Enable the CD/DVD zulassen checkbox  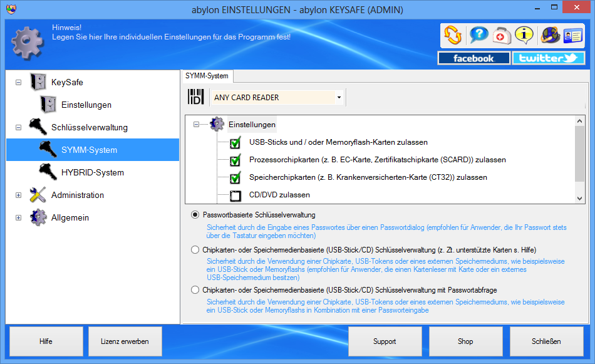(x=235, y=195)
